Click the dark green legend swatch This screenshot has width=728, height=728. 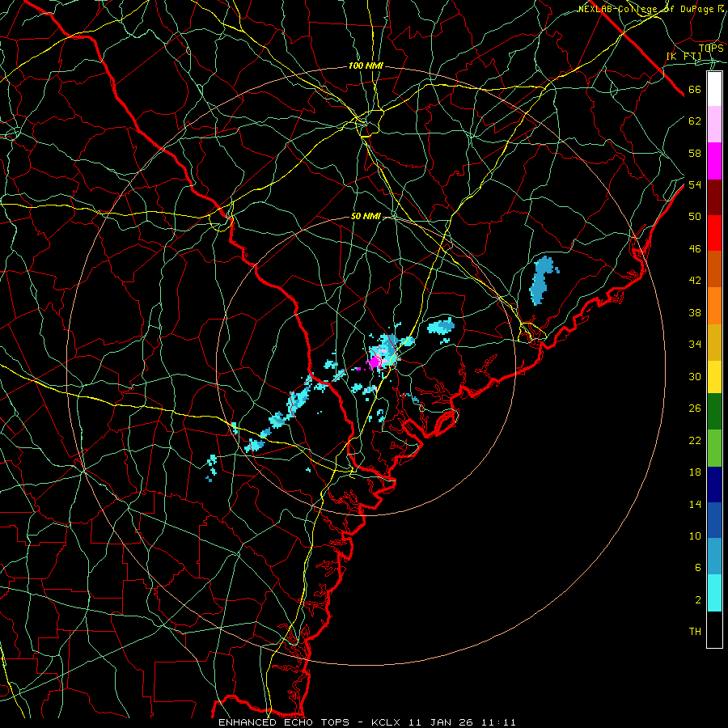(714, 412)
